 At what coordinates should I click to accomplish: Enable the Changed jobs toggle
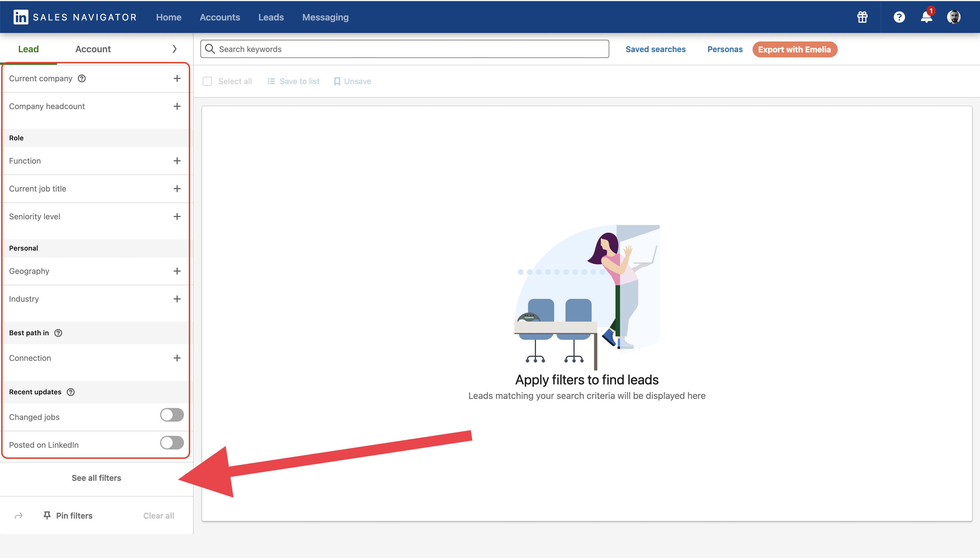171,414
